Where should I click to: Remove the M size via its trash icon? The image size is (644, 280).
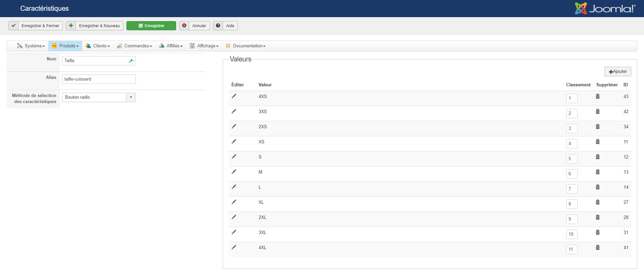tap(598, 172)
